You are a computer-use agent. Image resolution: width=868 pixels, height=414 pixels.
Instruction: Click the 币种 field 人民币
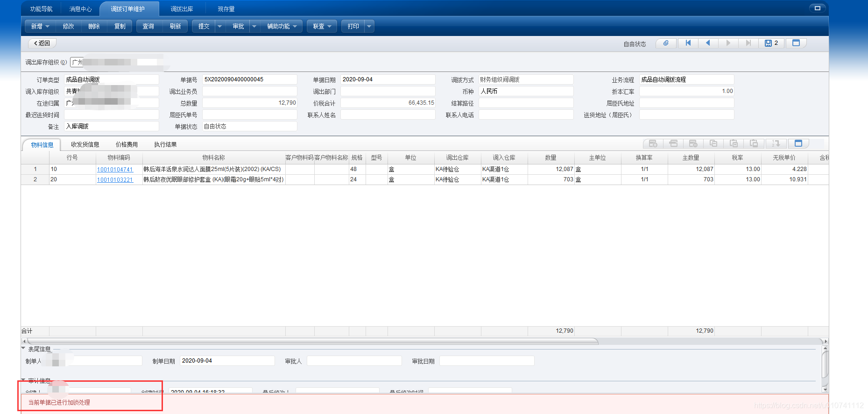pyautogui.click(x=526, y=91)
